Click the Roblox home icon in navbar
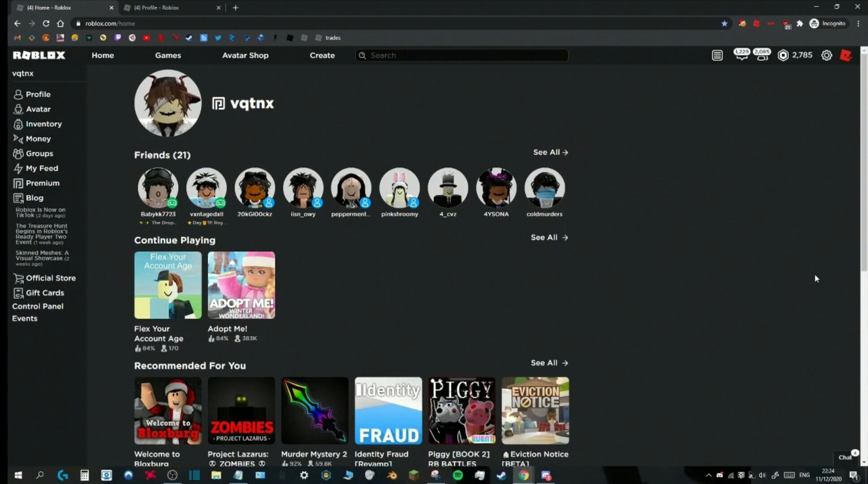This screenshot has height=484, width=868. pyautogui.click(x=39, y=55)
